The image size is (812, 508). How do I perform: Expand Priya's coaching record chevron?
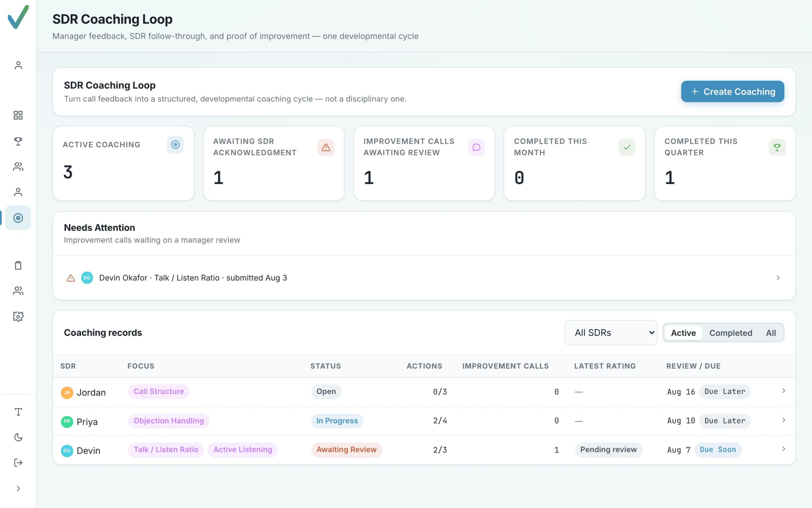tap(783, 420)
